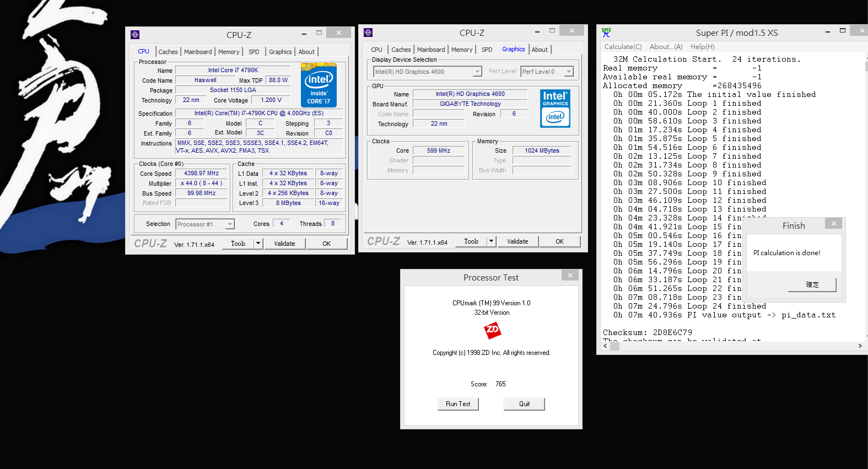Image resolution: width=868 pixels, height=469 pixels.
Task: Click the CPU-Z app icon in right window title bar
Action: click(368, 33)
